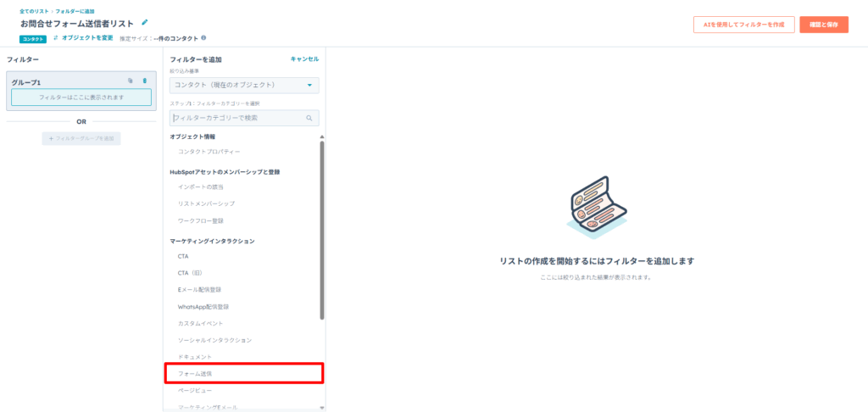Click the フォルダーに追加 breadcrumb link
Image resolution: width=868 pixels, height=412 pixels.
tap(75, 11)
